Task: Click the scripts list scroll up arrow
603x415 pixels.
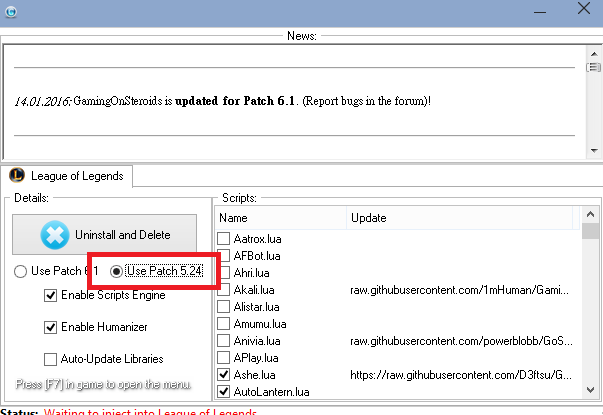Action: [590, 214]
